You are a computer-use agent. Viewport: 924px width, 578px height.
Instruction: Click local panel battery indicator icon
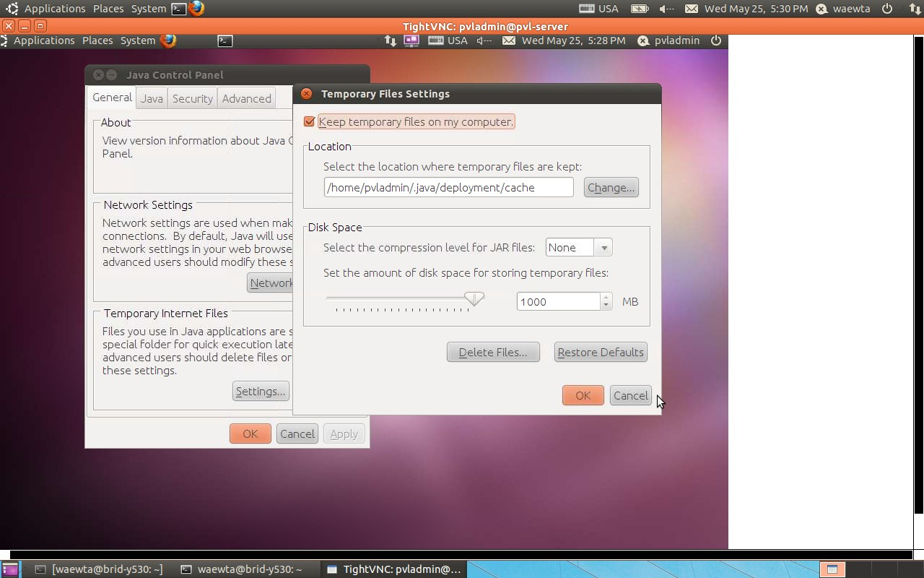coord(640,9)
